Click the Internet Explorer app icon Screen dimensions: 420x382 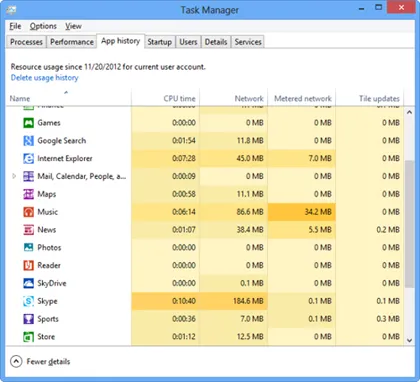[x=28, y=159]
